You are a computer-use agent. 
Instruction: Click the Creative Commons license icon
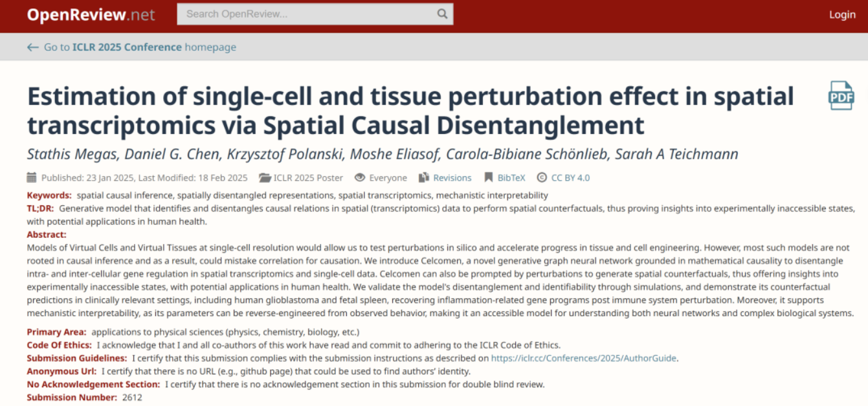(540, 177)
